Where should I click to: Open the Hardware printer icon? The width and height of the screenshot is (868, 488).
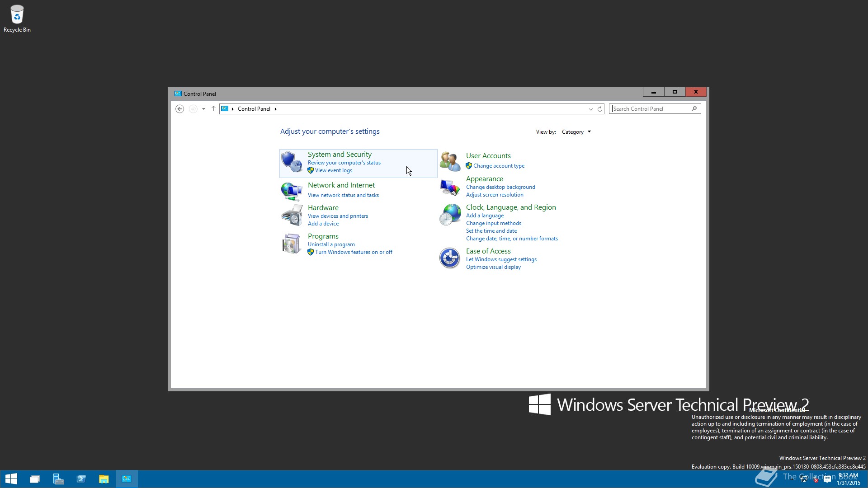pyautogui.click(x=292, y=215)
